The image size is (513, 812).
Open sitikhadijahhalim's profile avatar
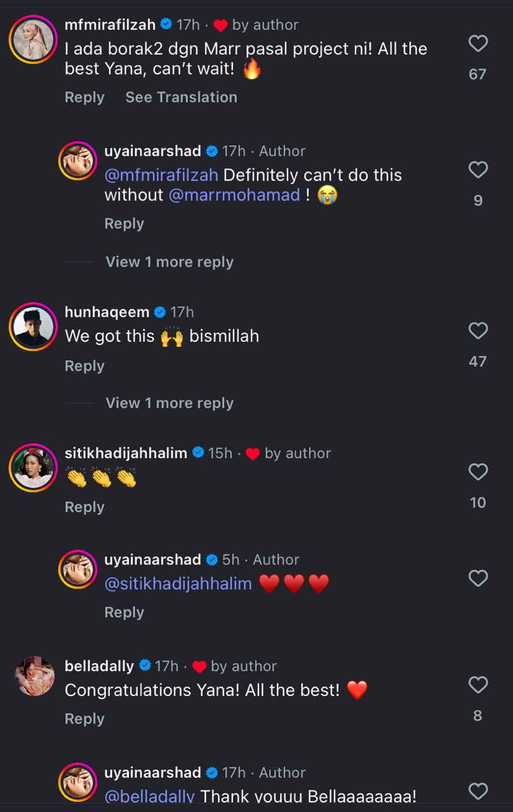[x=34, y=468]
